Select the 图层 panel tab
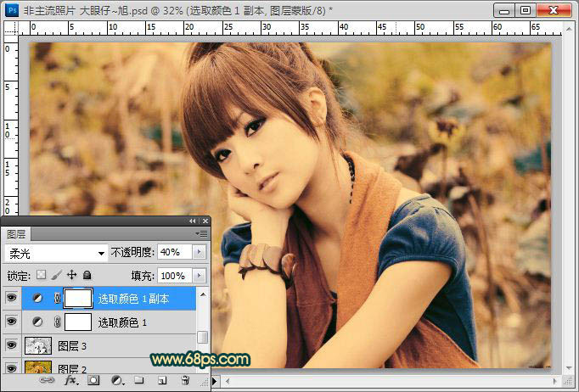Image resolution: width=579 pixels, height=392 pixels. [17, 233]
